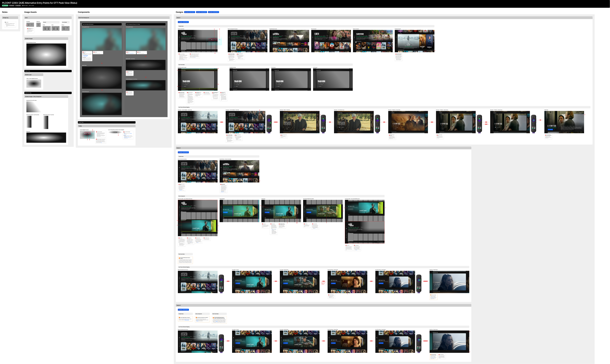Select Peek View Mode (All Variants) black header
This screenshot has height=364, width=610.
point(102,24)
